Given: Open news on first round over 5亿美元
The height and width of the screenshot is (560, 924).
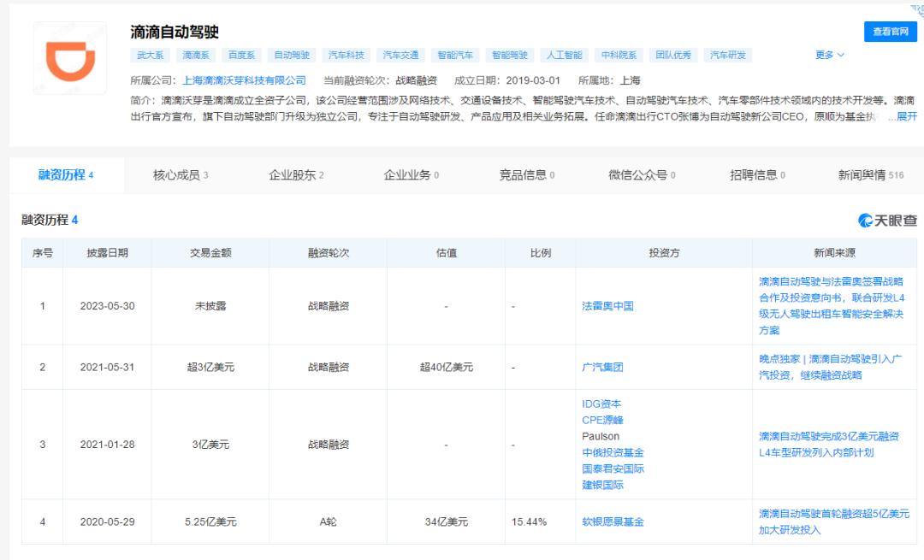Looking at the screenshot, I should tap(834, 522).
